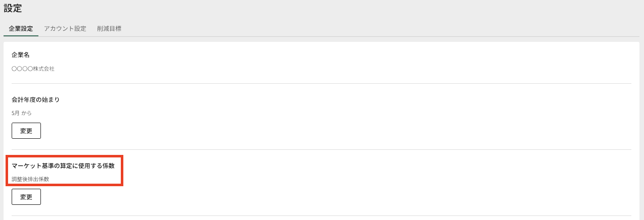The height and width of the screenshot is (220, 644).
Task: Click the gray line under the tab bar
Action: click(x=354, y=36)
